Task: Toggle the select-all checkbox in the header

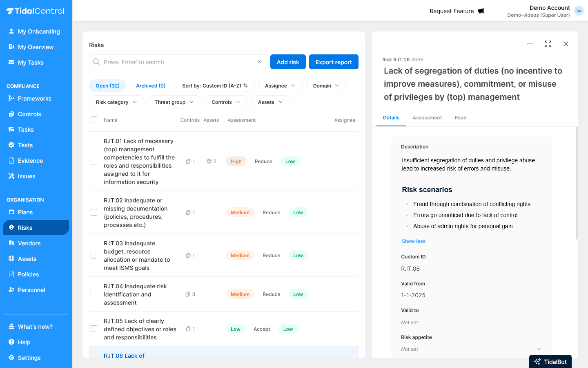Action: coord(94,120)
